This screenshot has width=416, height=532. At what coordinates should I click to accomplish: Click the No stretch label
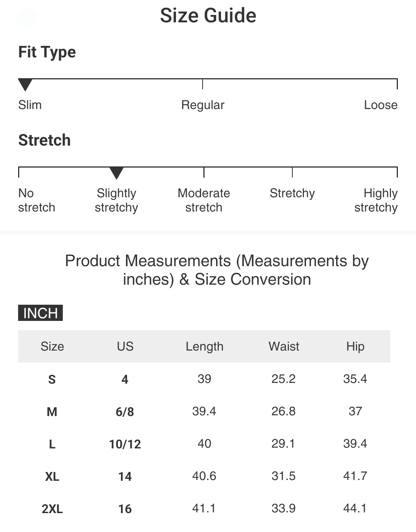pyautogui.click(x=36, y=200)
